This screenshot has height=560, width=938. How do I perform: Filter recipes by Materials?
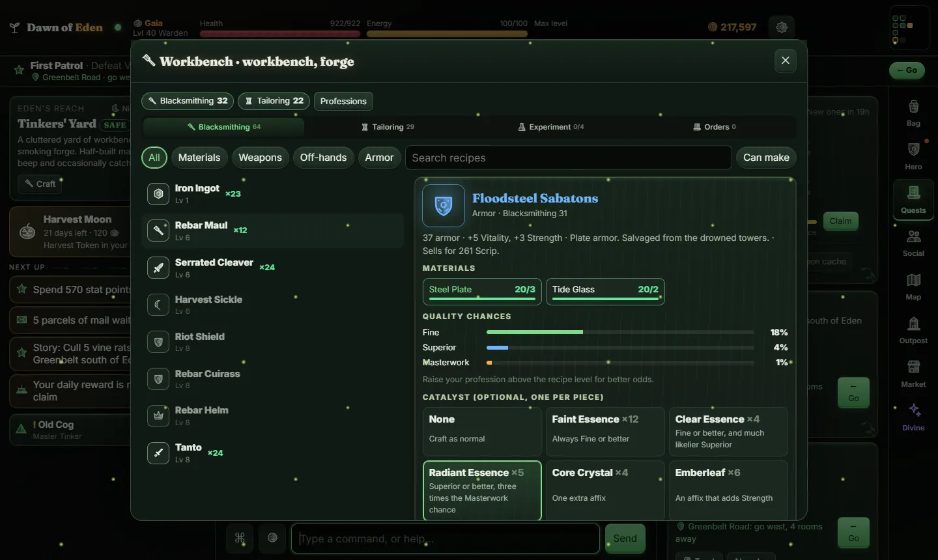(x=199, y=158)
